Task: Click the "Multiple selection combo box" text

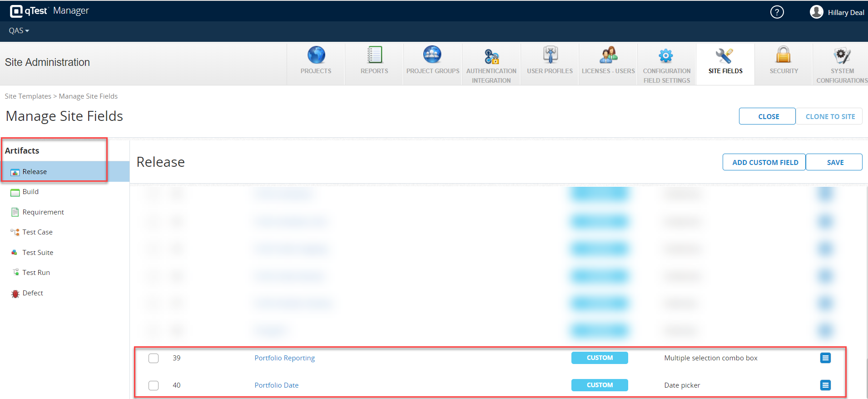Action: click(711, 358)
